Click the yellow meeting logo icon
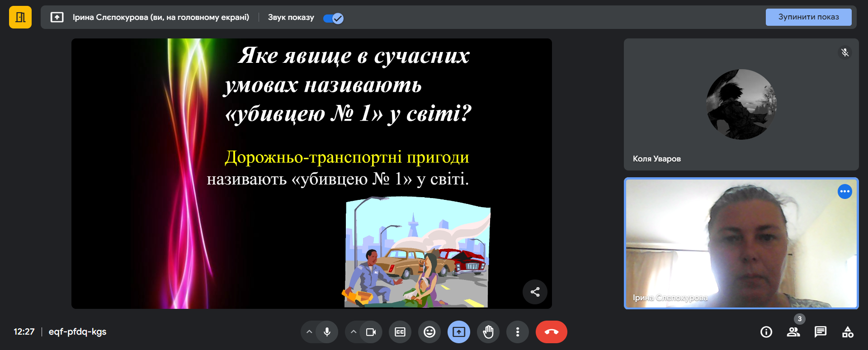 tap(20, 17)
